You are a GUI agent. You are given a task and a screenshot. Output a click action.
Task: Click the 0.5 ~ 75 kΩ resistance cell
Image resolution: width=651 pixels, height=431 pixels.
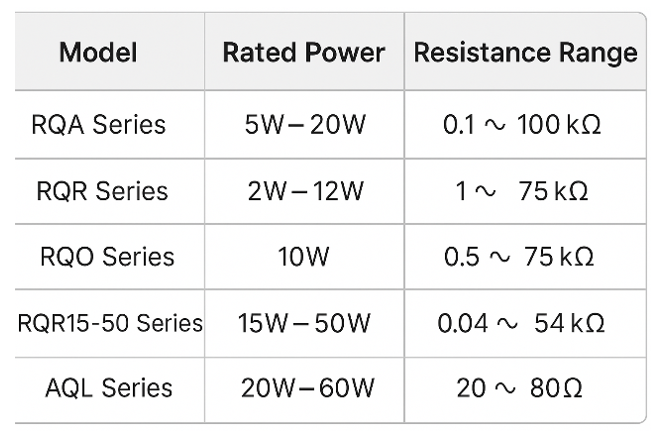(519, 256)
